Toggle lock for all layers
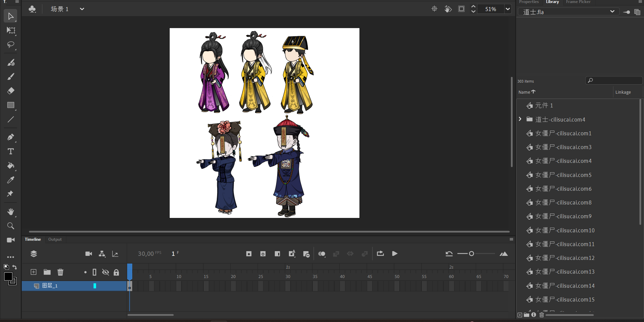The width and height of the screenshot is (644, 322). click(x=116, y=272)
